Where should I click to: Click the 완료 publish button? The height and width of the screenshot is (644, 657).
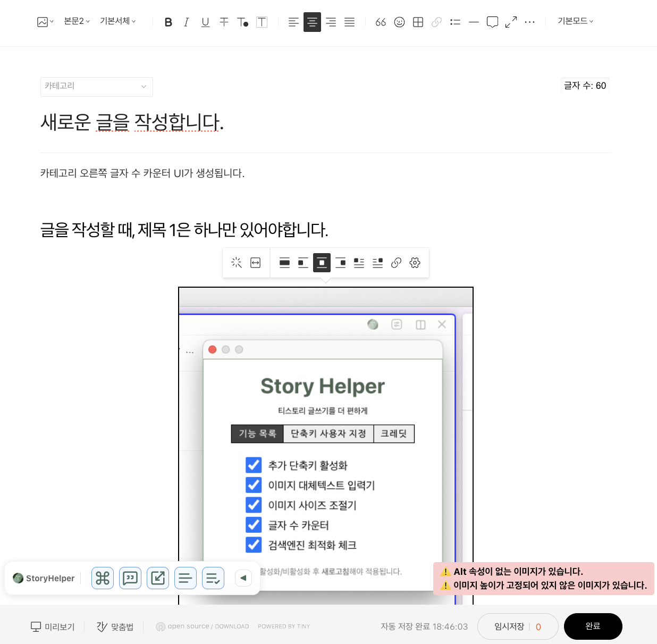(x=593, y=626)
